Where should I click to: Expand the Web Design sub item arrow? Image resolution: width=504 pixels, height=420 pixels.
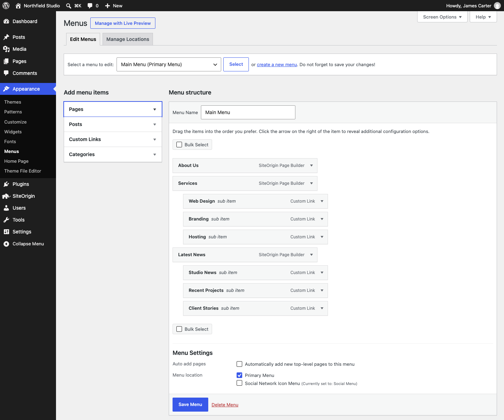coord(322,201)
